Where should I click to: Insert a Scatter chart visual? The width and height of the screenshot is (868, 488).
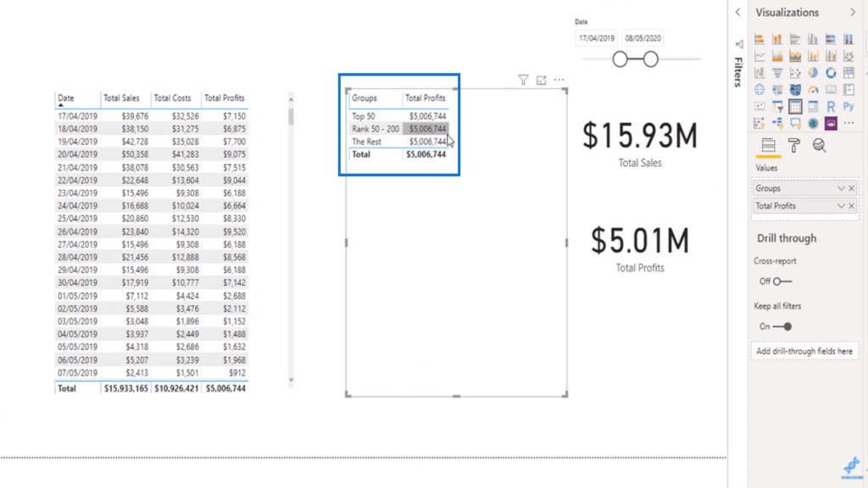[x=795, y=73]
